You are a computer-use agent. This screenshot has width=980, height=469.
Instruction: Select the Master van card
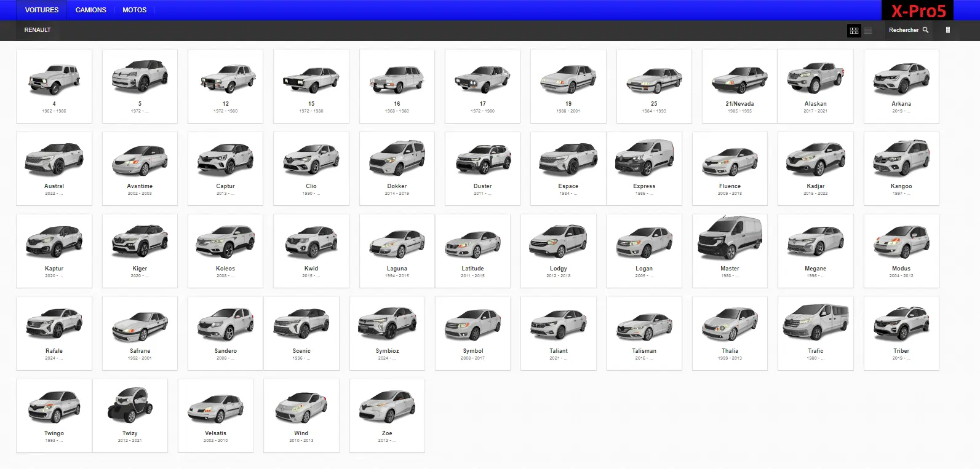tap(730, 251)
